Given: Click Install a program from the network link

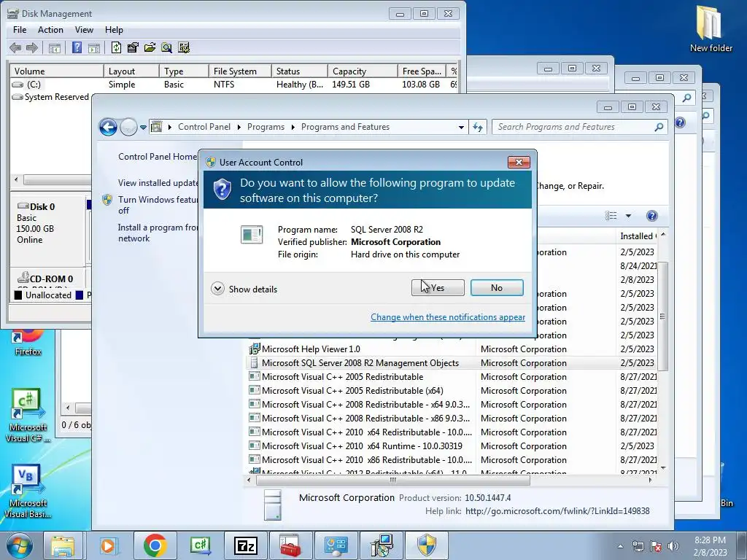Looking at the screenshot, I should (158, 233).
